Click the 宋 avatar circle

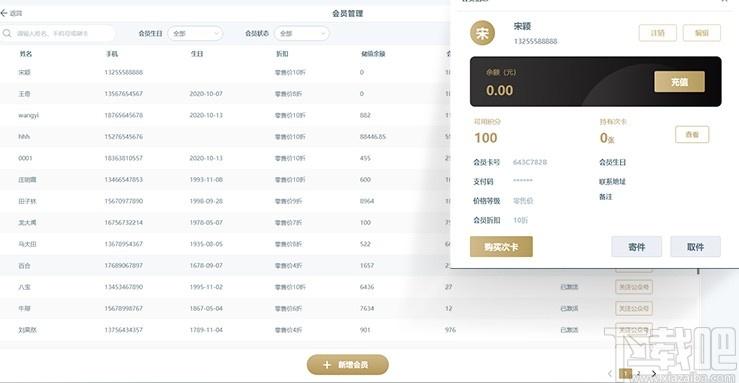pos(482,33)
